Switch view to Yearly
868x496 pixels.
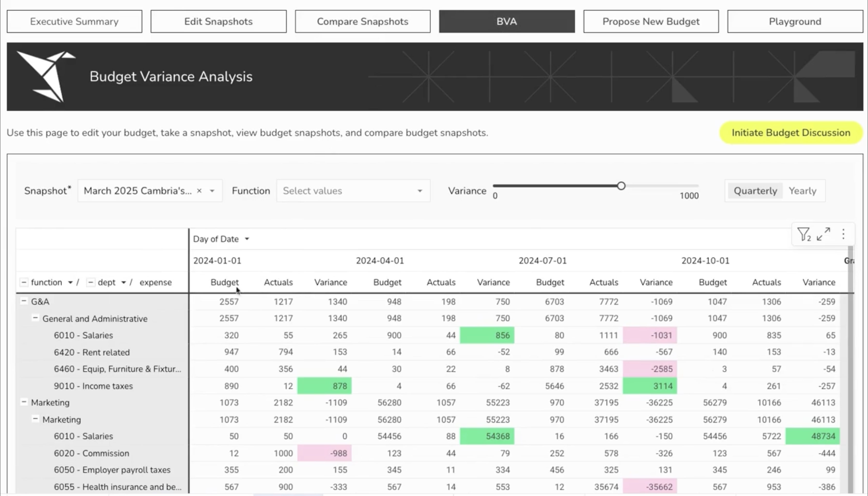point(802,191)
